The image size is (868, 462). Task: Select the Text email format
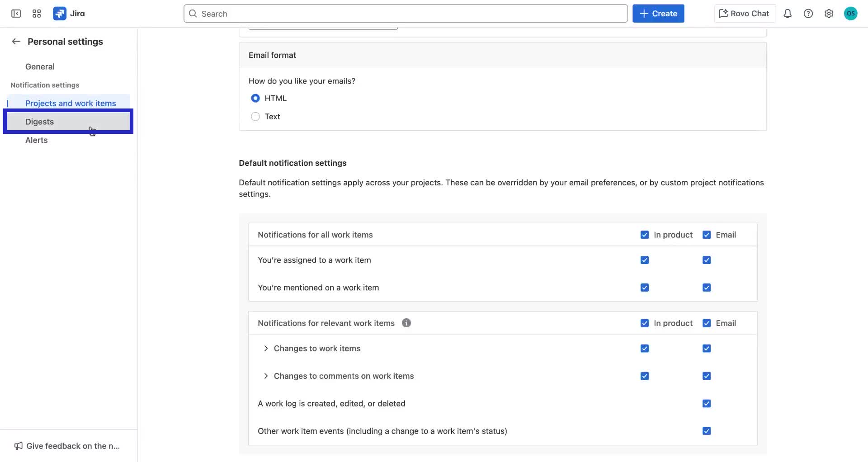pyautogui.click(x=255, y=116)
